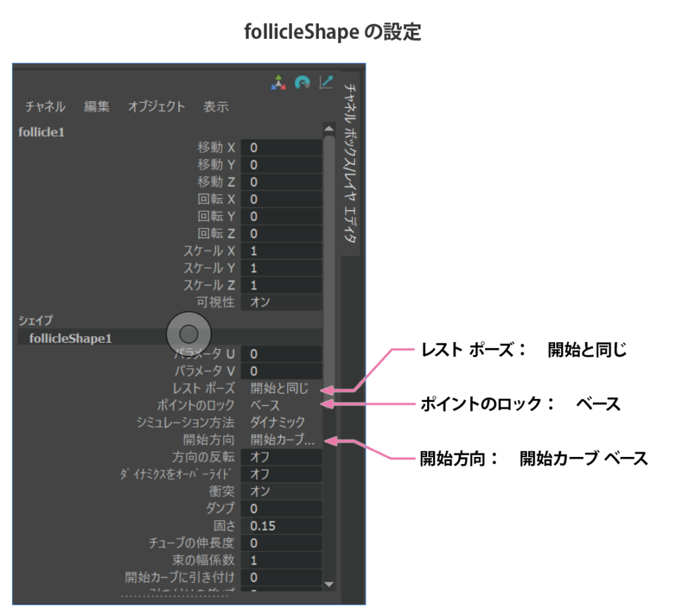Open the チャネル menu
This screenshot has height=616, width=676.
click(45, 106)
